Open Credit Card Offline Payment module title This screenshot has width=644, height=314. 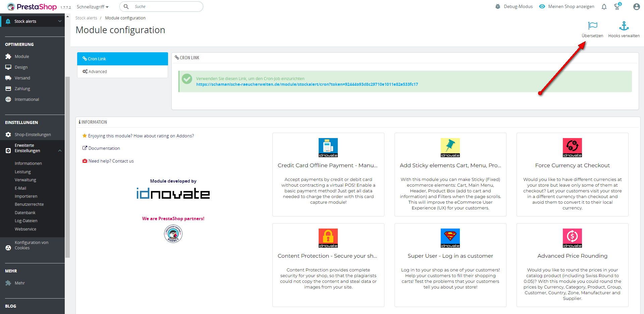tap(328, 166)
